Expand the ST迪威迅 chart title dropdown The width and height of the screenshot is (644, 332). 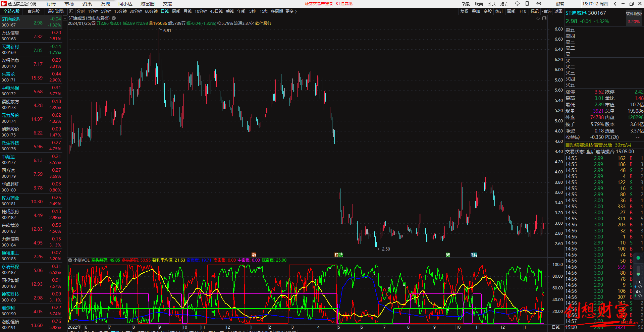[x=114, y=18]
